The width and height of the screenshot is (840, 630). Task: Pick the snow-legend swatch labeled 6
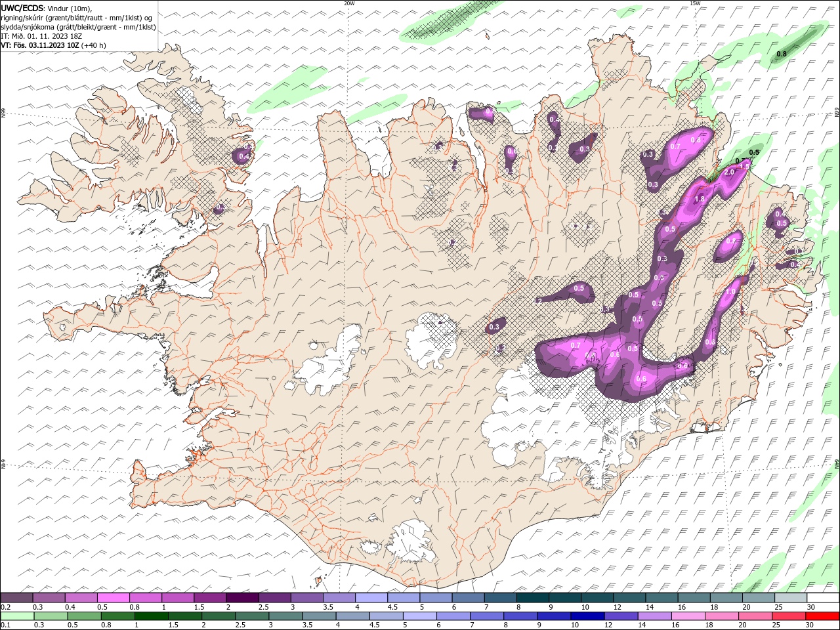pyautogui.click(x=468, y=598)
